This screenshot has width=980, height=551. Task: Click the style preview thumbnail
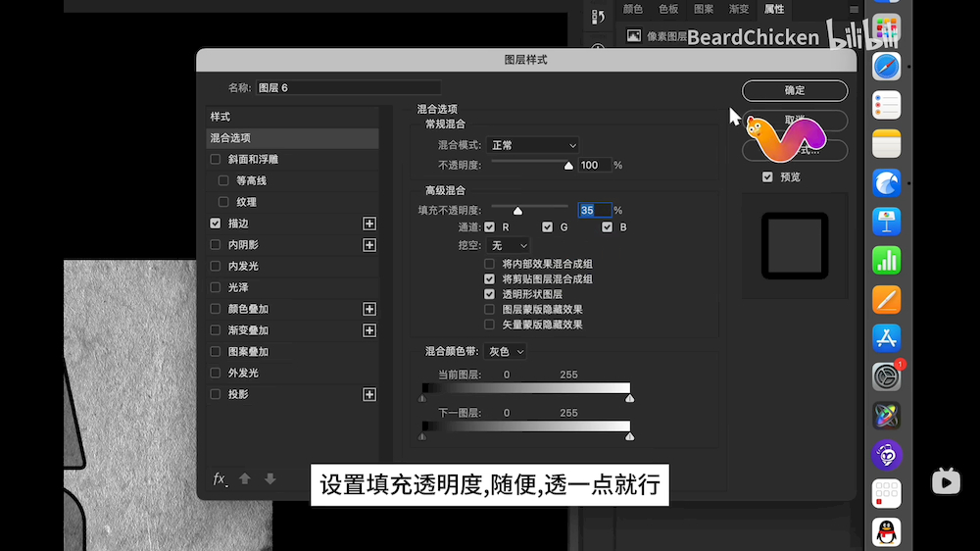pos(795,246)
